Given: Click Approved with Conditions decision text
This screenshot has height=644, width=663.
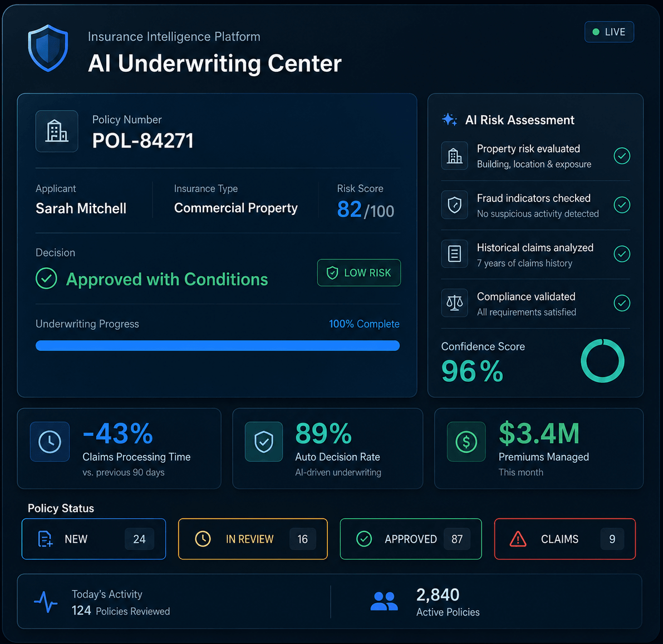Looking at the screenshot, I should pos(167,279).
